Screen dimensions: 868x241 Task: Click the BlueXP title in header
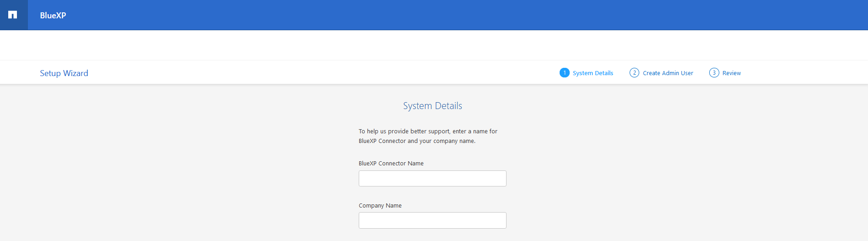[53, 15]
